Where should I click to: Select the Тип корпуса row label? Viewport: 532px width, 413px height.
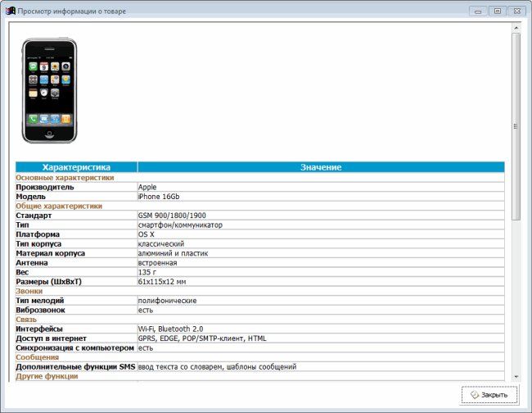38,244
